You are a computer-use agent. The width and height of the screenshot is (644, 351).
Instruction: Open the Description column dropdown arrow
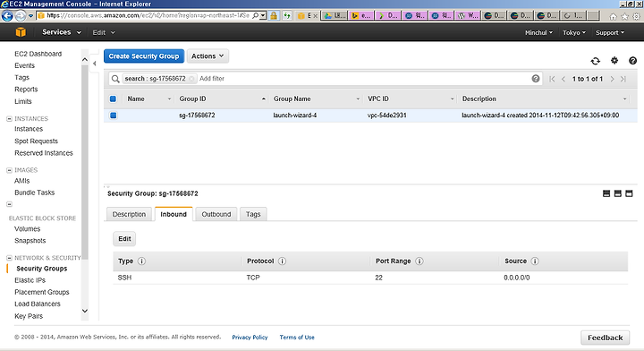(x=624, y=99)
